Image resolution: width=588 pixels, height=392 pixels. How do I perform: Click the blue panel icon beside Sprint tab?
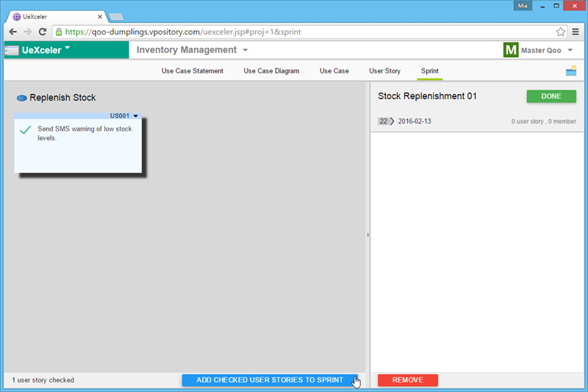pyautogui.click(x=571, y=70)
